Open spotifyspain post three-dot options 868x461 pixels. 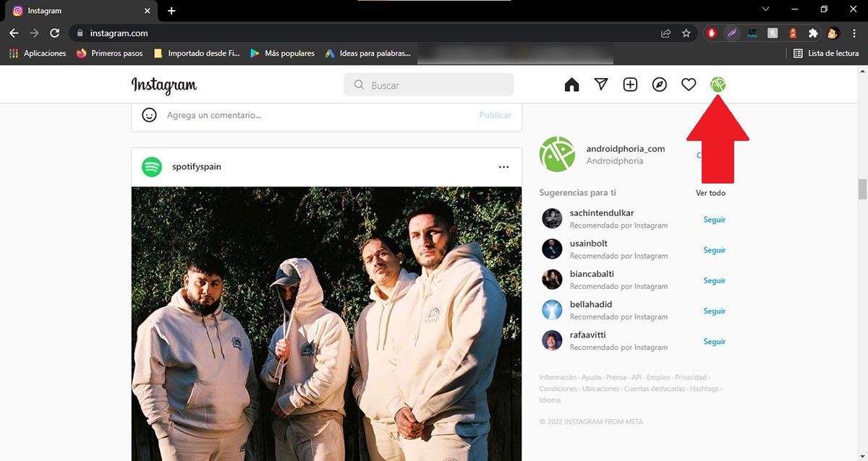coord(503,167)
